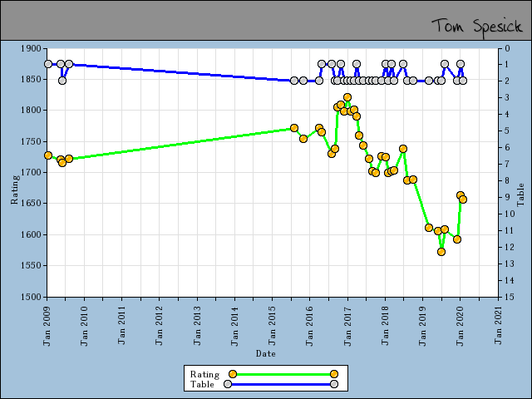The width and height of the screenshot is (532, 399).
Task: Click the 'Jan 2016' x-axis label
Action: [309, 326]
